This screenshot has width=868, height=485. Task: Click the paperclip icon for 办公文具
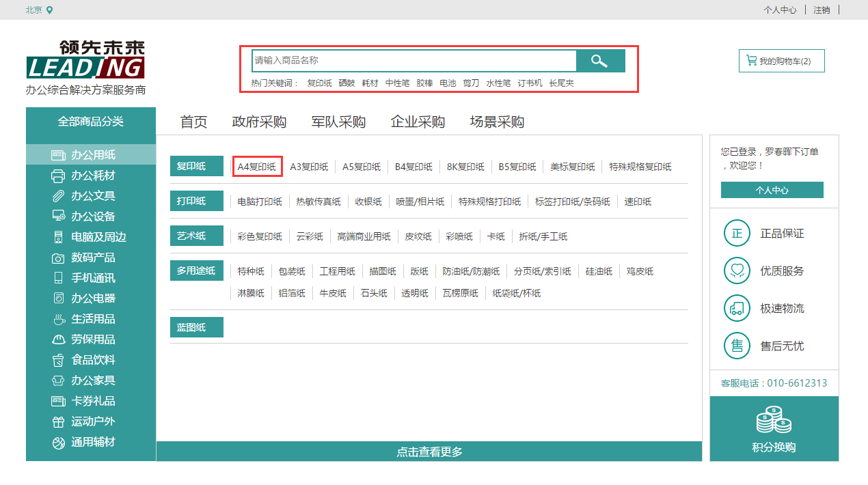(x=58, y=197)
